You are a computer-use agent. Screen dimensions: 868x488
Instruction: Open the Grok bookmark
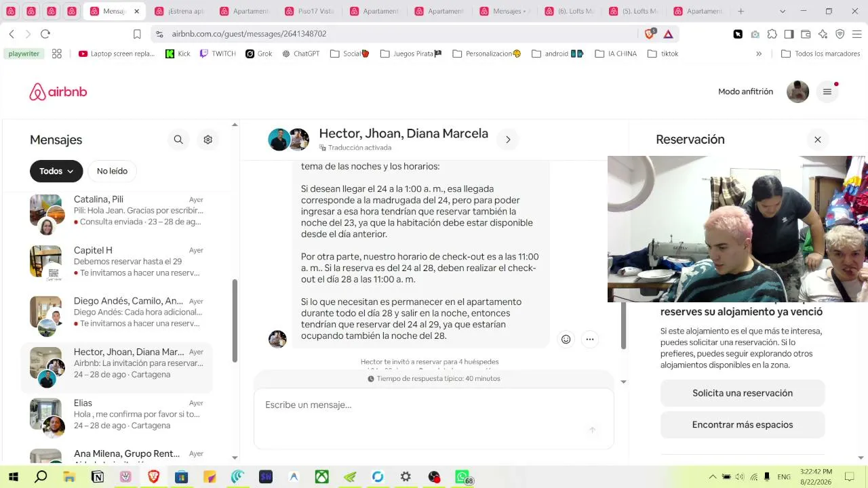point(259,54)
